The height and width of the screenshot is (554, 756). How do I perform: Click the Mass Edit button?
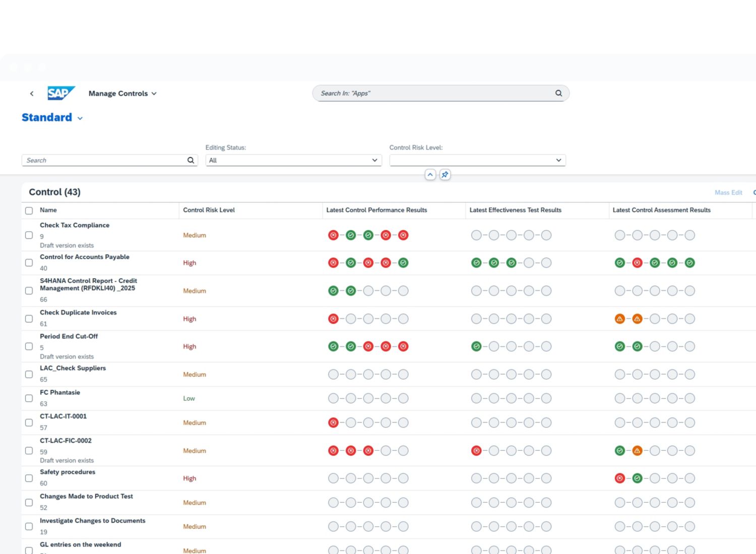(728, 192)
